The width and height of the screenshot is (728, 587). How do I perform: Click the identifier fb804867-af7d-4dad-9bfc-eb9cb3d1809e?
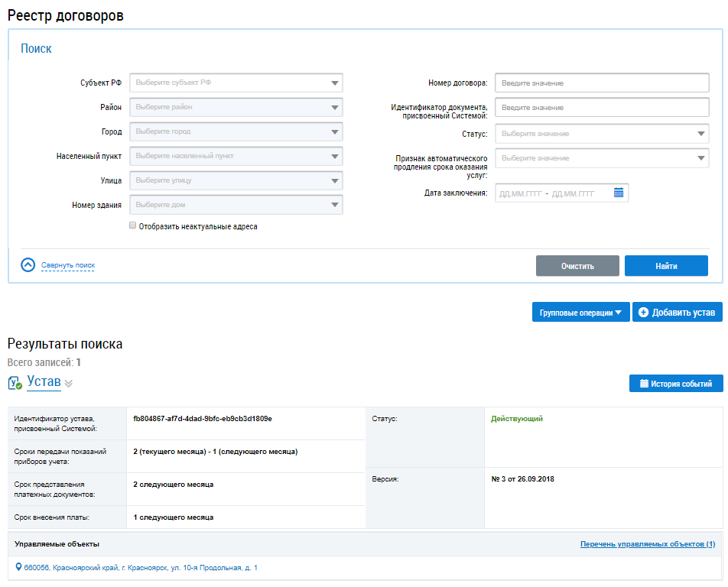(203, 419)
